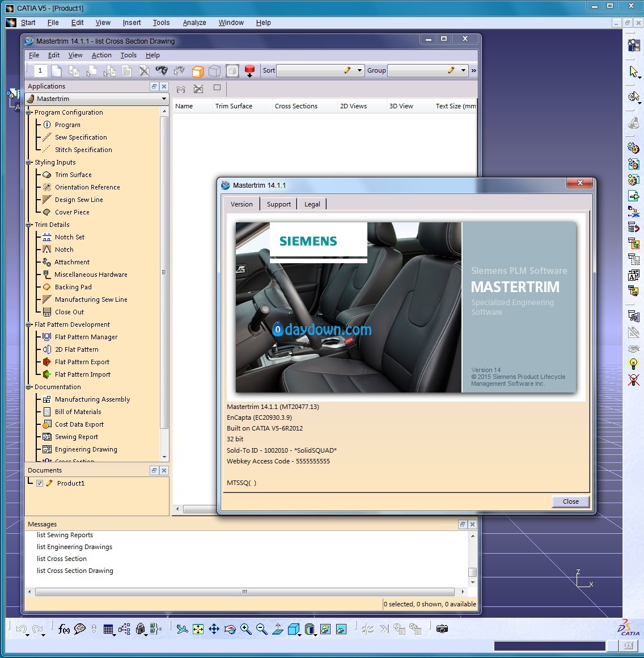644x658 pixels.
Task: Click the zoom in magnifier icon
Action: 245,629
